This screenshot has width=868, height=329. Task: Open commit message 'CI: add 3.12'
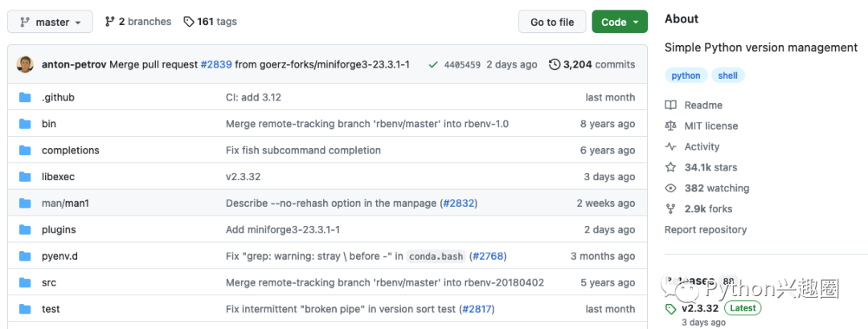point(253,97)
